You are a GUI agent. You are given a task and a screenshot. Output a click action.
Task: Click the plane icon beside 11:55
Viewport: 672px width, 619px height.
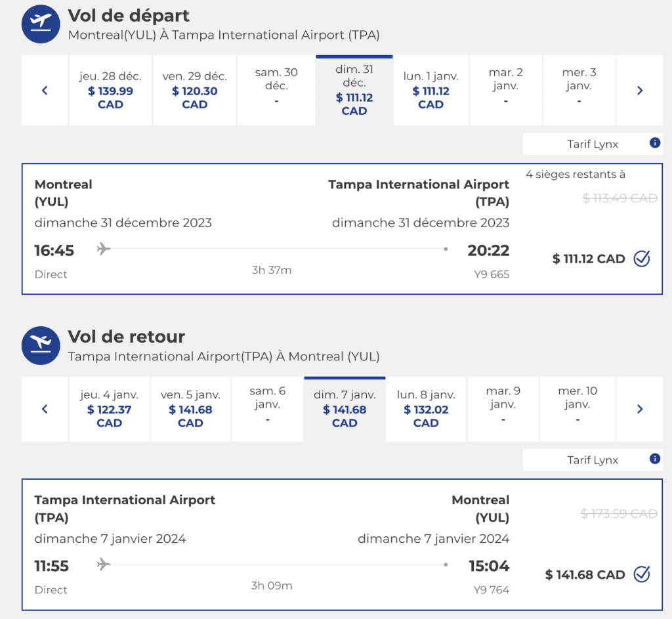(103, 565)
